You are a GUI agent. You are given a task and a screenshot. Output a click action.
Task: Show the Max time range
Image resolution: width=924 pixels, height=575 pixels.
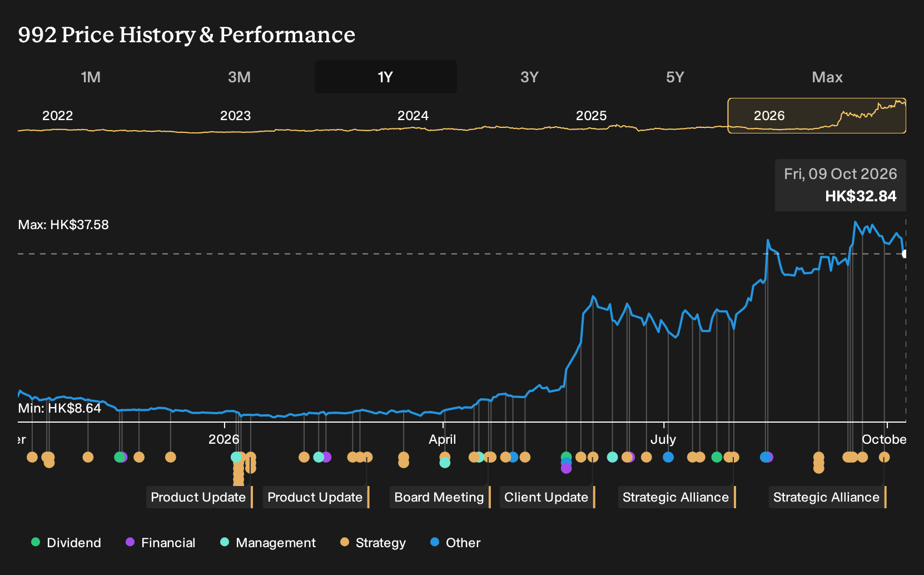click(x=827, y=77)
